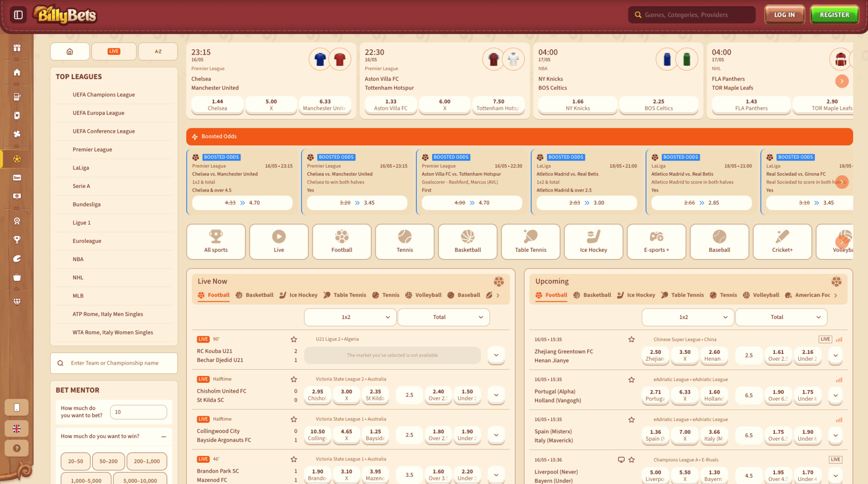The height and width of the screenshot is (484, 868).
Task: Open the All sports trophy tile
Action: click(x=216, y=242)
